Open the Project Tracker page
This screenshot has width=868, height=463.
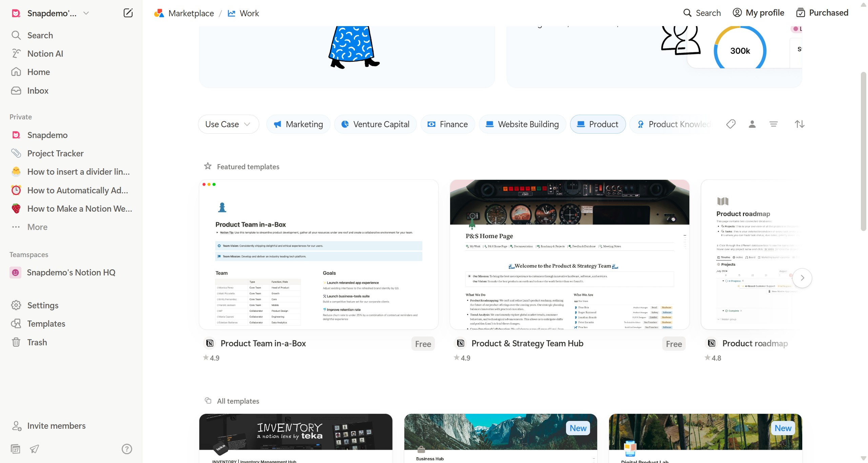coord(71,153)
